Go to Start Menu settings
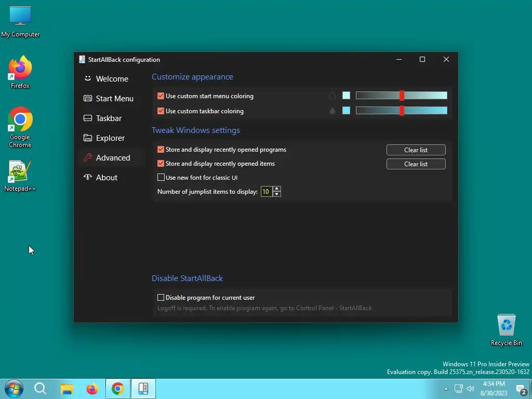The height and width of the screenshot is (399, 532). [109, 98]
